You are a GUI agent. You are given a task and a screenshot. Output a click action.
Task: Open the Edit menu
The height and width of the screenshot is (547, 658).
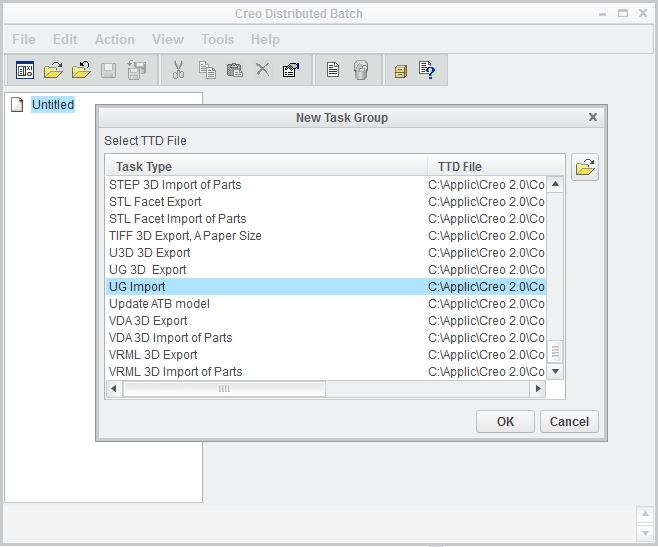(65, 39)
